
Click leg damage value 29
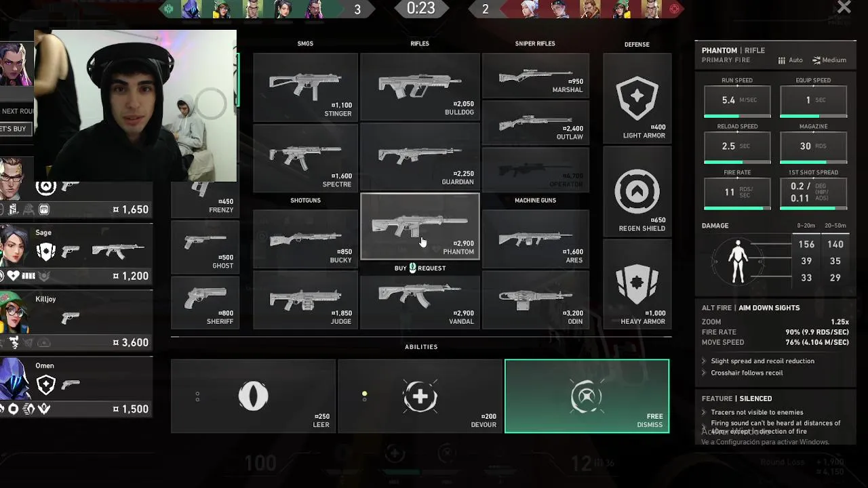pyautogui.click(x=835, y=278)
